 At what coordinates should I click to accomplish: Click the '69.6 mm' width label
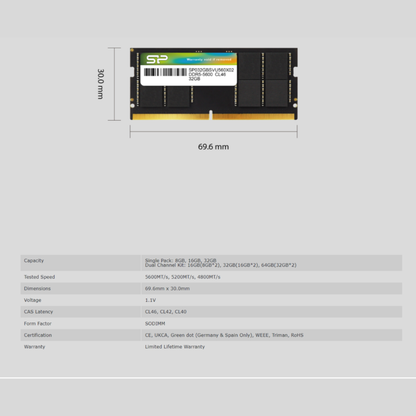click(213, 147)
